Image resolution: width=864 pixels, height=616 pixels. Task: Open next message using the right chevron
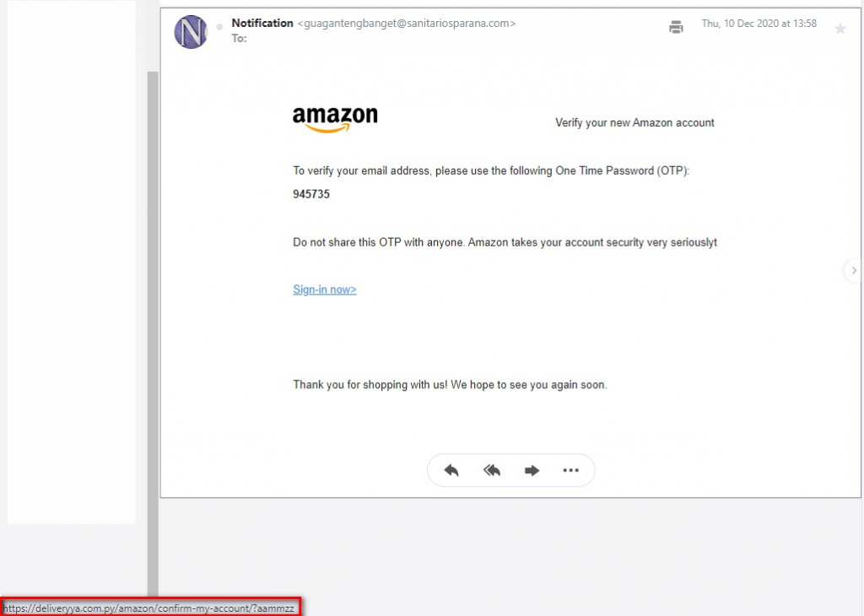pos(852,270)
